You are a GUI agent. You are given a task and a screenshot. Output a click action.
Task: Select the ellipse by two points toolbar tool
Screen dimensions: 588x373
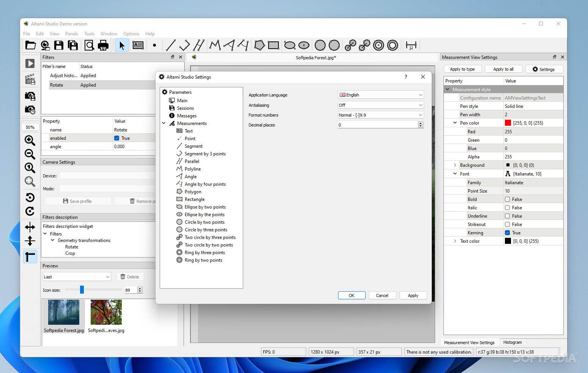coord(290,45)
